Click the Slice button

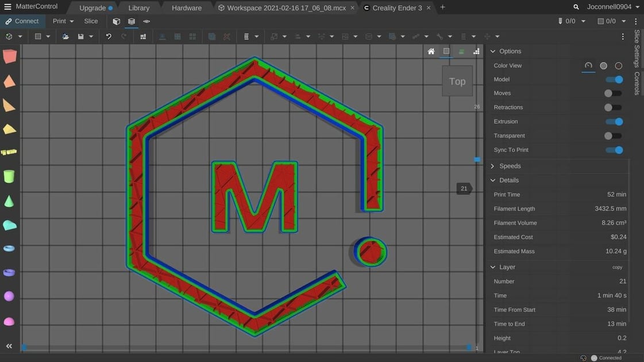pos(90,21)
